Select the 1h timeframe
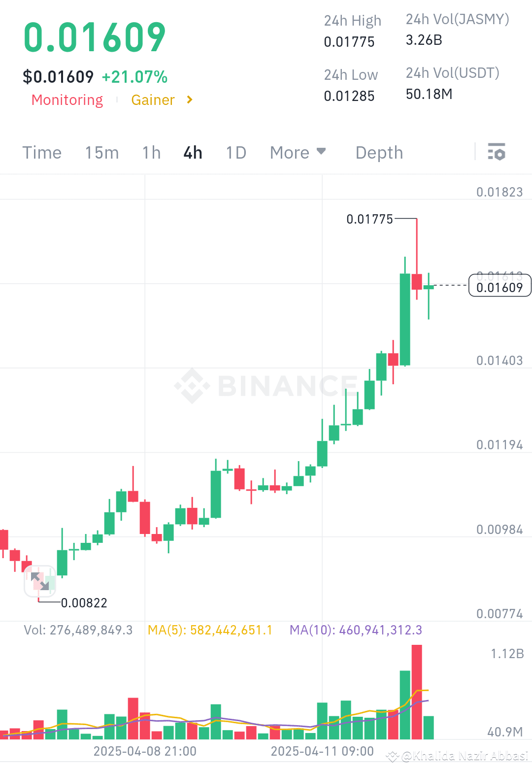The width and height of the screenshot is (532, 767). (x=151, y=152)
